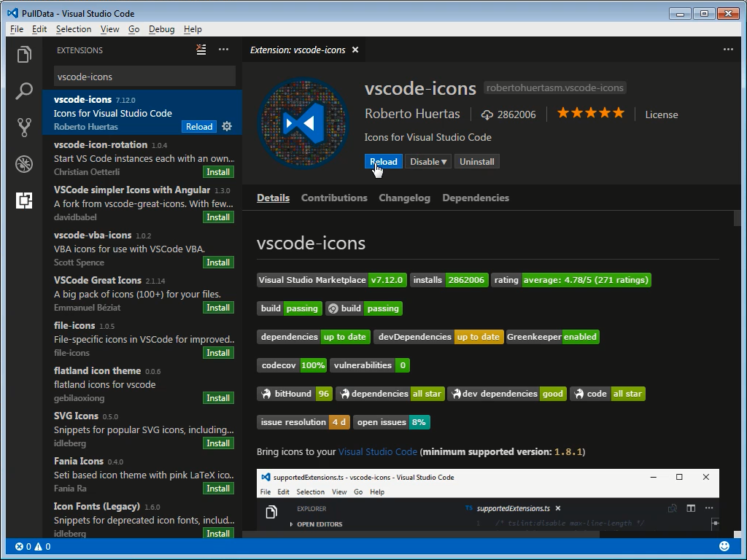Image resolution: width=747 pixels, height=560 pixels.
Task: Open the Search view in activity bar
Action: (x=24, y=90)
